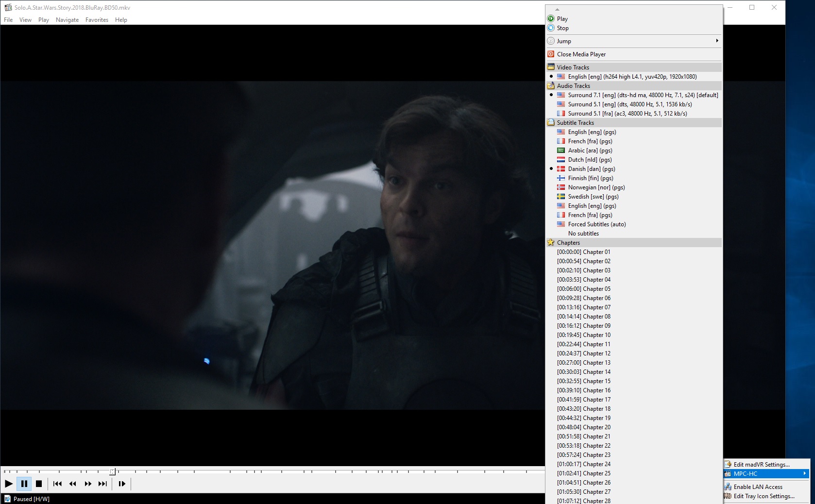Image resolution: width=815 pixels, height=504 pixels.
Task: Click the Finnish flag icon
Action: 561,178
